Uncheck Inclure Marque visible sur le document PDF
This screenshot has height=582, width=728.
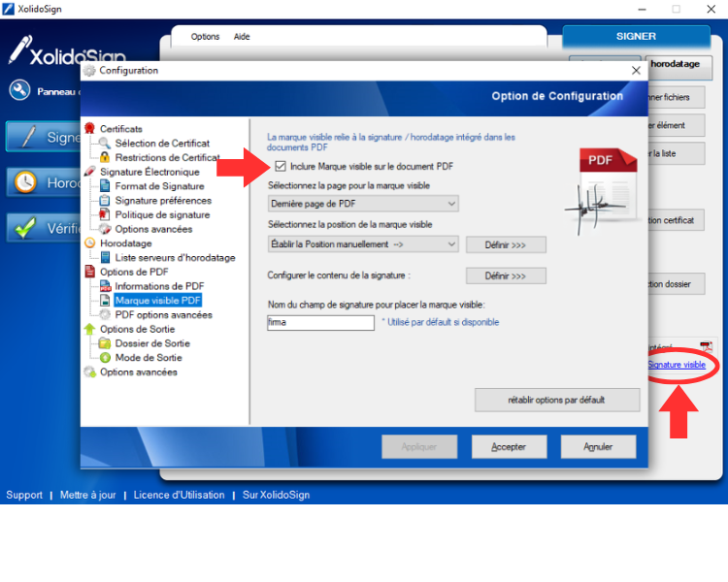pos(281,166)
